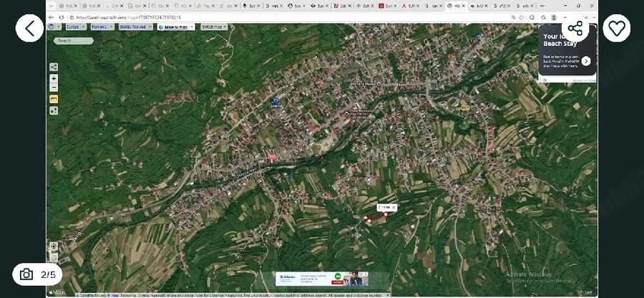Screen dimensions: 644x298
Task: Open the globe dropdown in the map toolbar
Action: [54, 27]
